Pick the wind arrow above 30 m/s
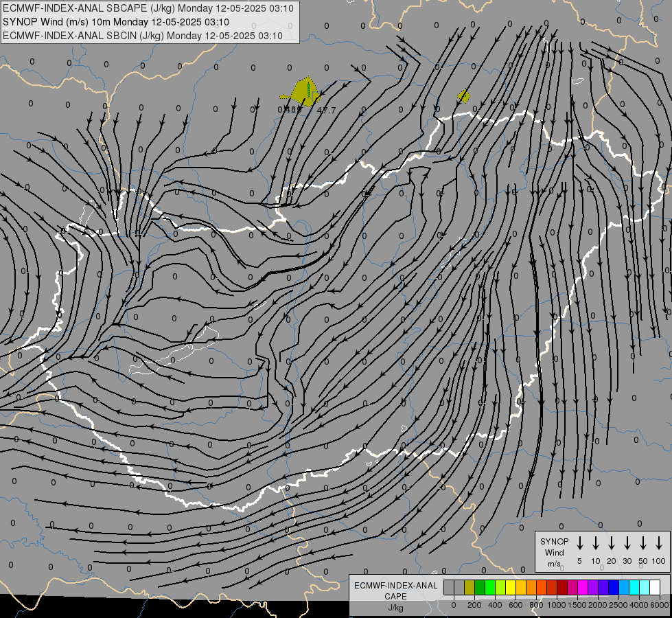Viewport: 672px width, 618px height. click(627, 543)
